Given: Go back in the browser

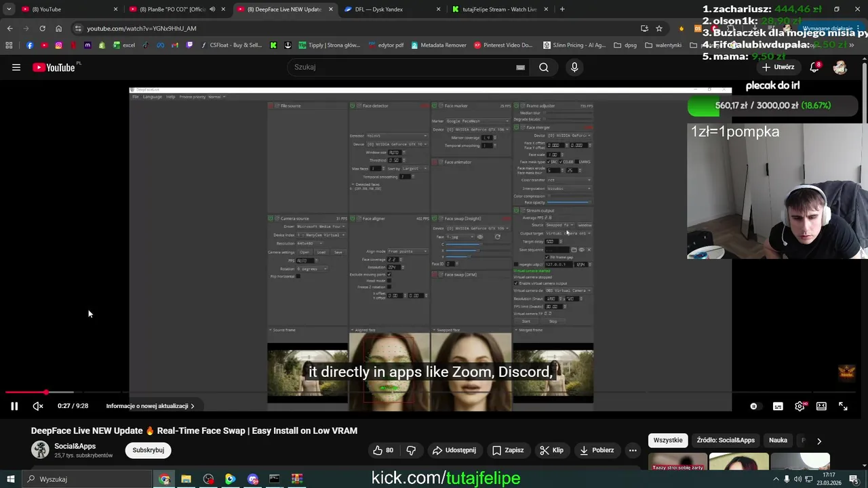Looking at the screenshot, I should coord(9,28).
